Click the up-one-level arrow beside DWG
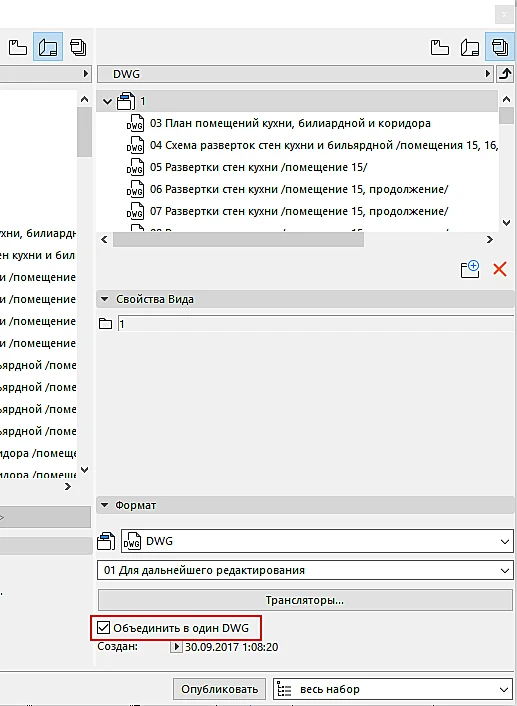 point(506,74)
